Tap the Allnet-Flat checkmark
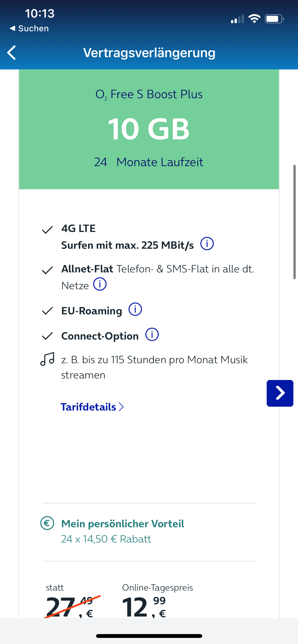 [x=47, y=270]
